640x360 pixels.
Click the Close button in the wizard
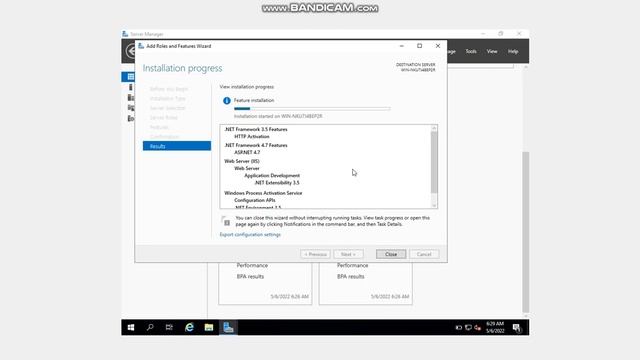point(391,254)
